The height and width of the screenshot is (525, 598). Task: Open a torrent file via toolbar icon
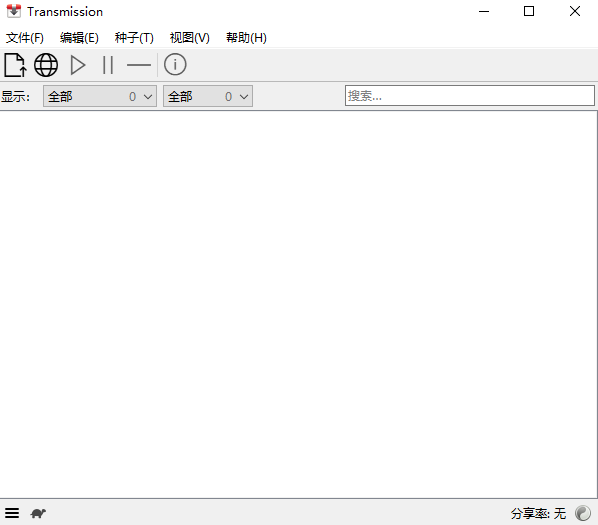(x=15, y=65)
